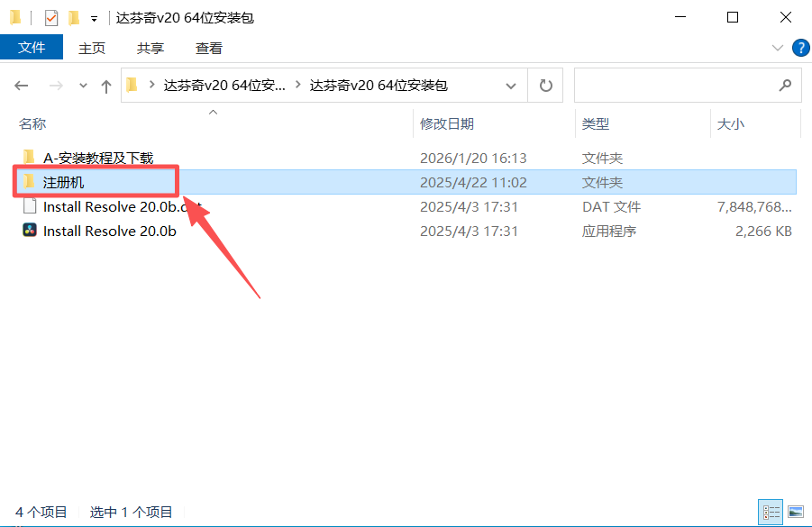This screenshot has height=527, width=812.
Task: Click the 注册机 folder icon
Action: 30,182
